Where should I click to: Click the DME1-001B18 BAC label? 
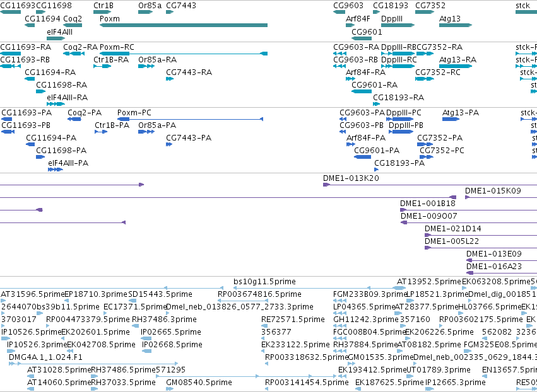(x=428, y=204)
